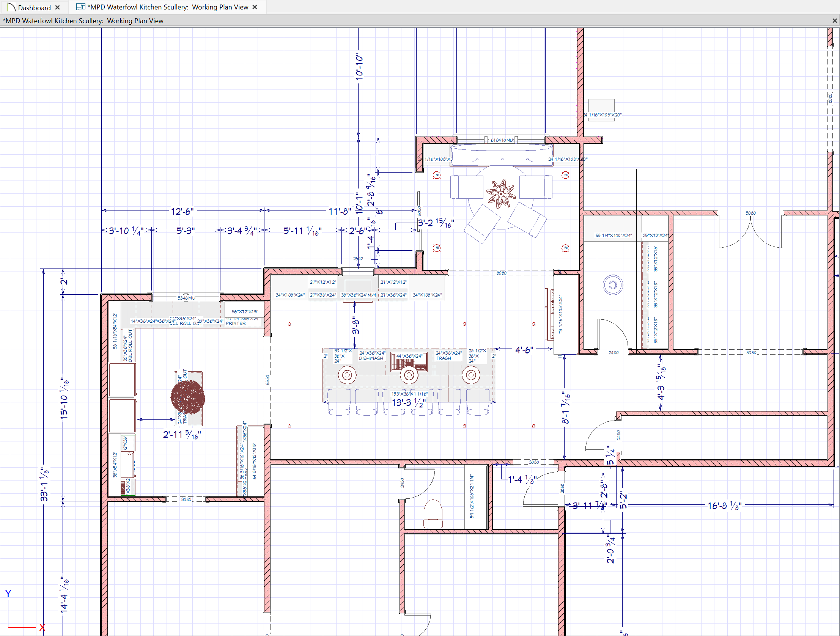Select the Working Plan View tab
This screenshot has height=636, width=840.
167,7
